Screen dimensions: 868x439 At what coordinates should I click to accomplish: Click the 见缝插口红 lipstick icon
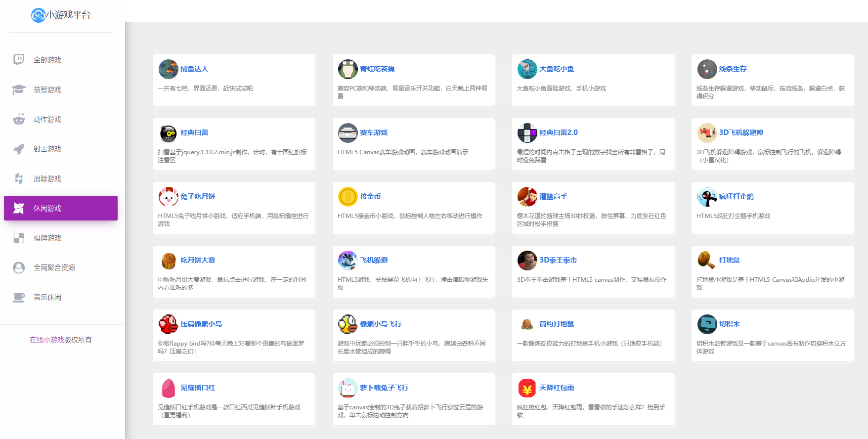point(168,388)
